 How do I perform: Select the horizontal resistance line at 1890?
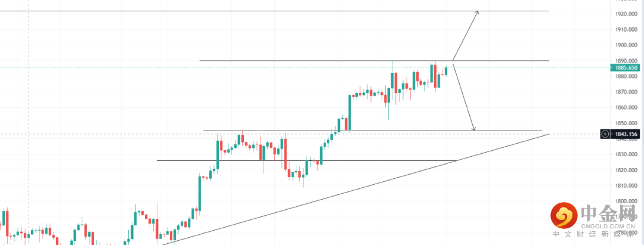[x=298, y=61]
